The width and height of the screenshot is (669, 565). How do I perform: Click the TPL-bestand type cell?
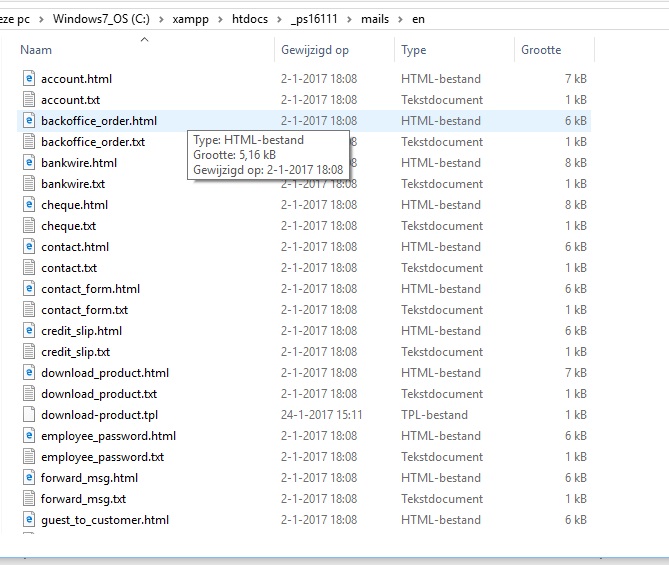click(434, 415)
